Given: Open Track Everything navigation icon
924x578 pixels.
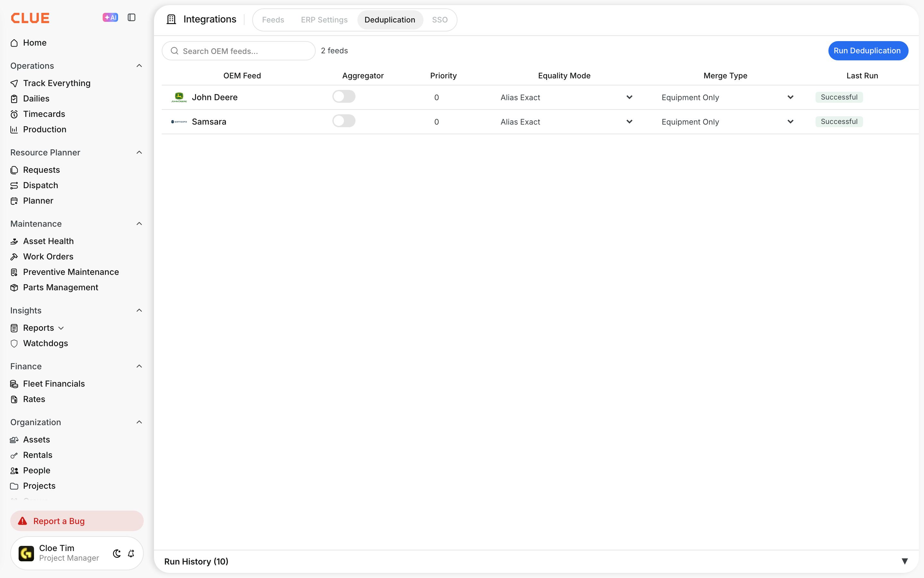Looking at the screenshot, I should 14,83.
